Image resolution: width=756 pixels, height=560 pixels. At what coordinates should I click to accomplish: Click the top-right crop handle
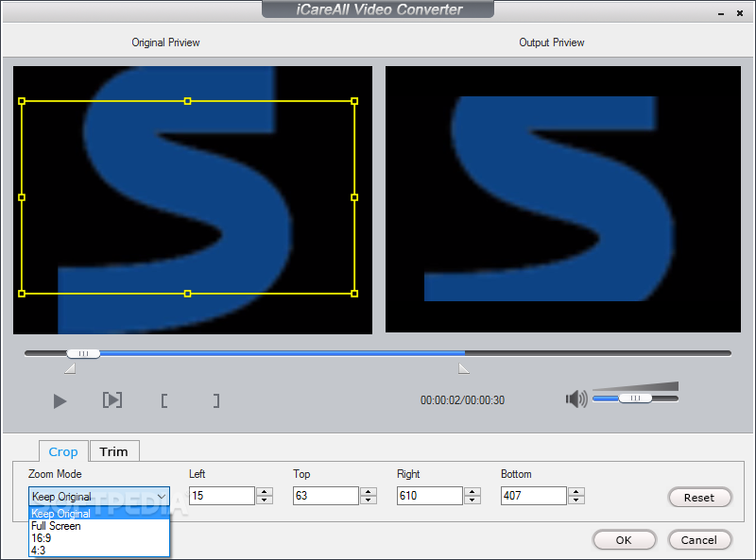point(354,101)
